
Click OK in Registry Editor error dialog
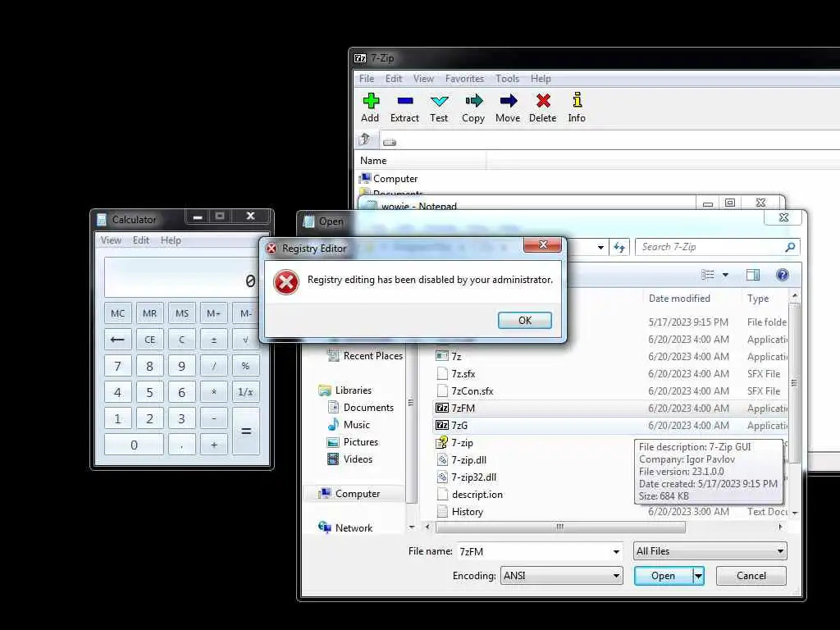(x=525, y=321)
